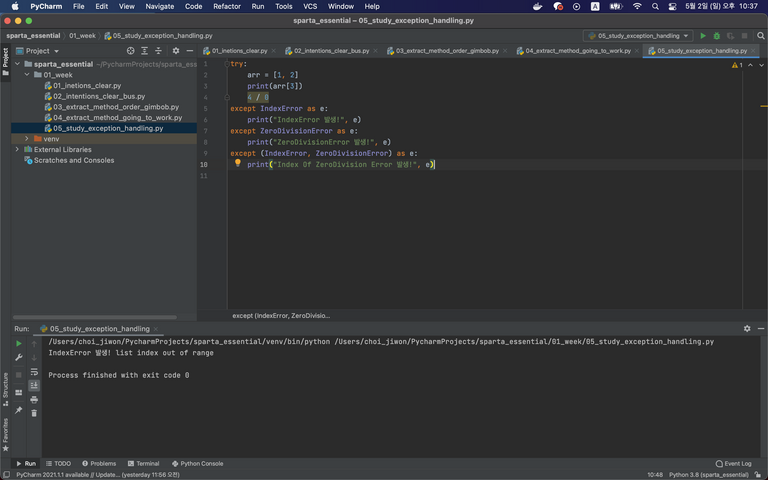Click the Project panel horizontal scrollbar

click(95, 317)
